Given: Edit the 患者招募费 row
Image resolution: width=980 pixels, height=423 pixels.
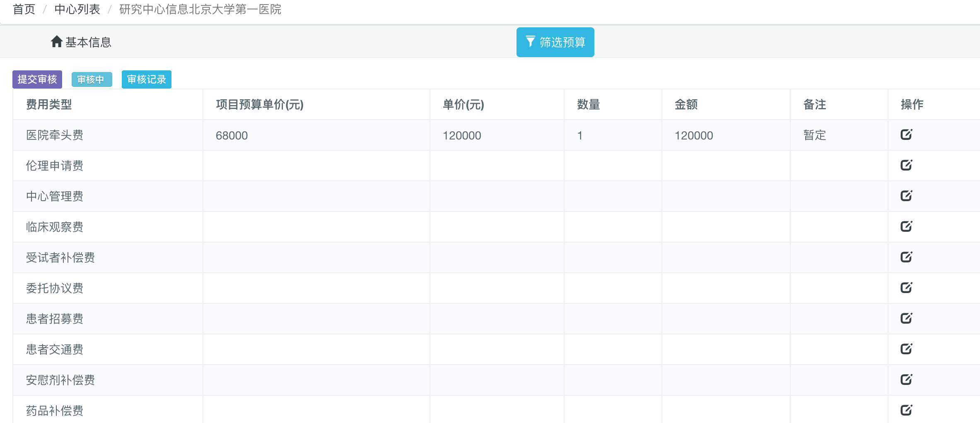Looking at the screenshot, I should tap(906, 318).
